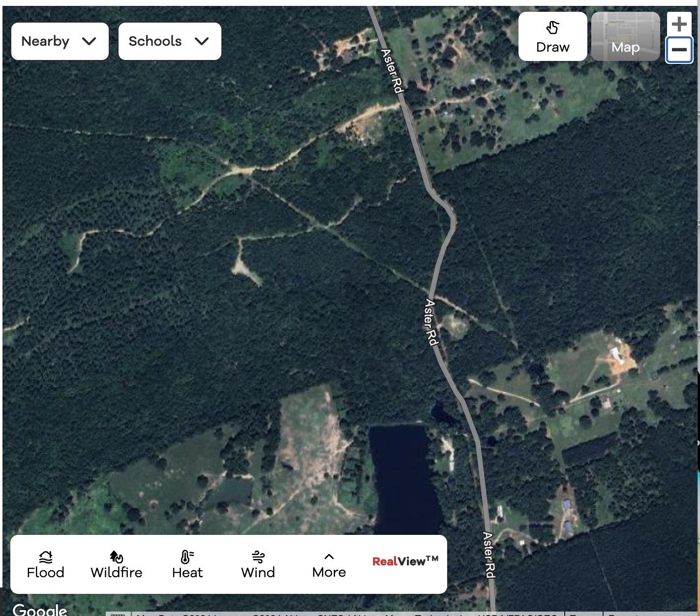Click the Google logo link

[x=40, y=610]
